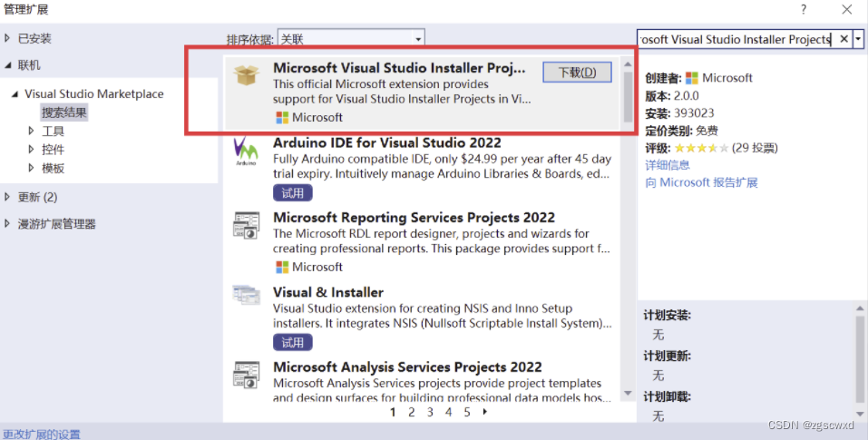This screenshot has height=440, width=868.
Task: Open the 排序依据 sort dropdown
Action: coord(351,39)
